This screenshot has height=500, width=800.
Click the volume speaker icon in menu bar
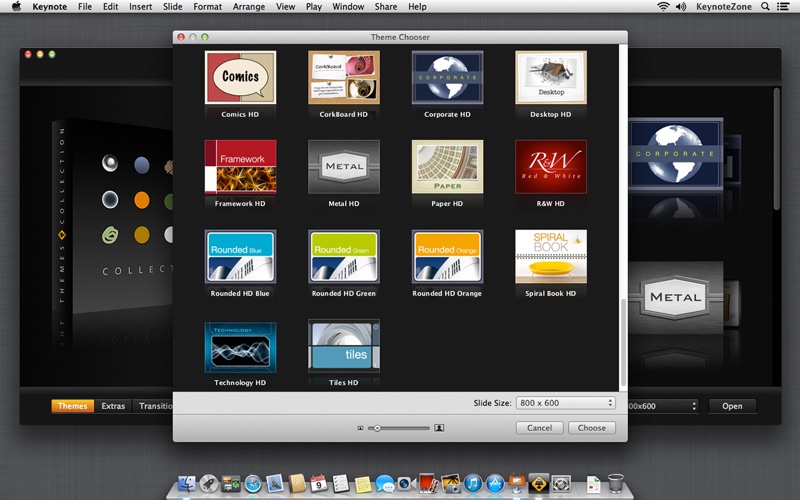tap(681, 7)
